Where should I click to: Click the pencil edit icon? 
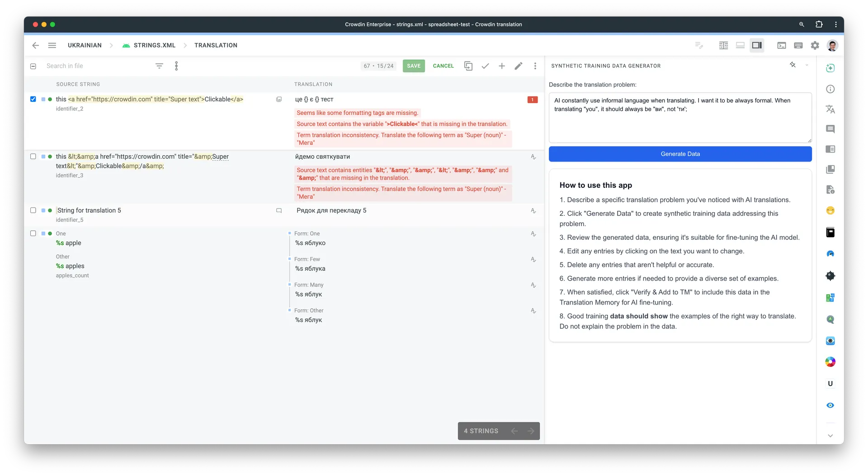tap(519, 66)
